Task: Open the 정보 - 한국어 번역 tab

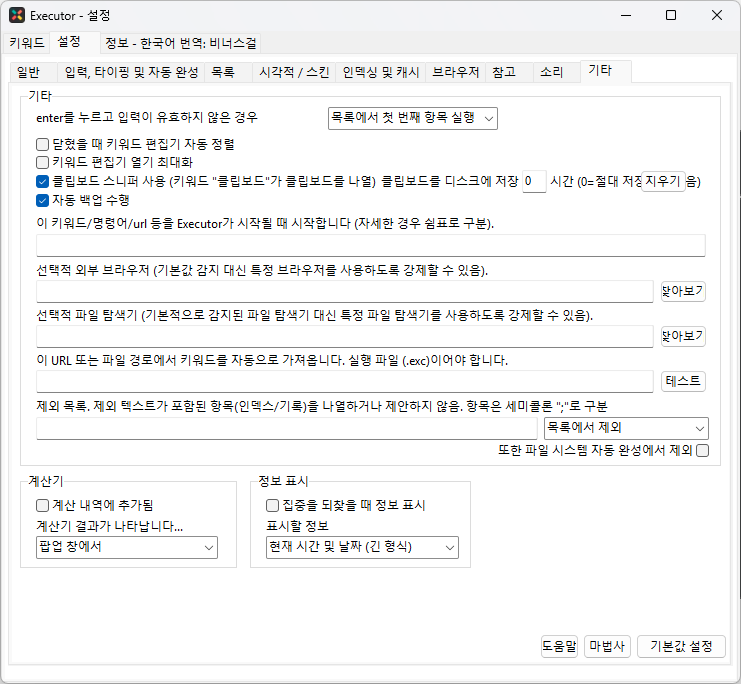Action: 181,43
